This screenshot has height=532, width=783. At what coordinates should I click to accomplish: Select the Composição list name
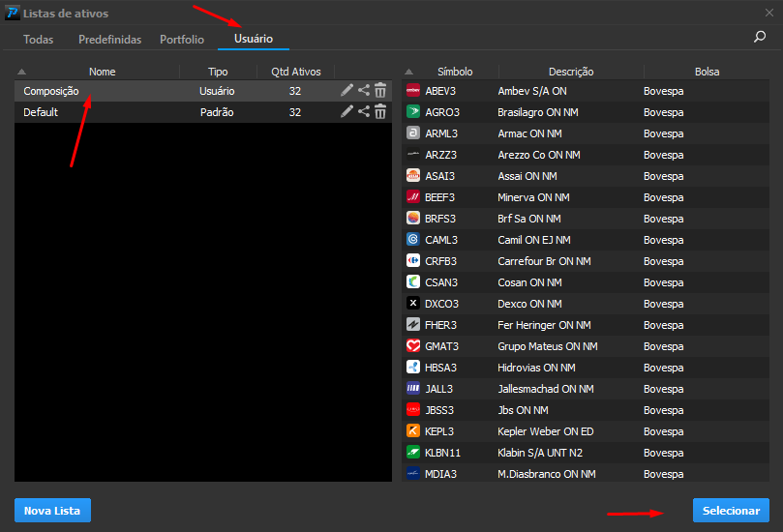[x=51, y=91]
